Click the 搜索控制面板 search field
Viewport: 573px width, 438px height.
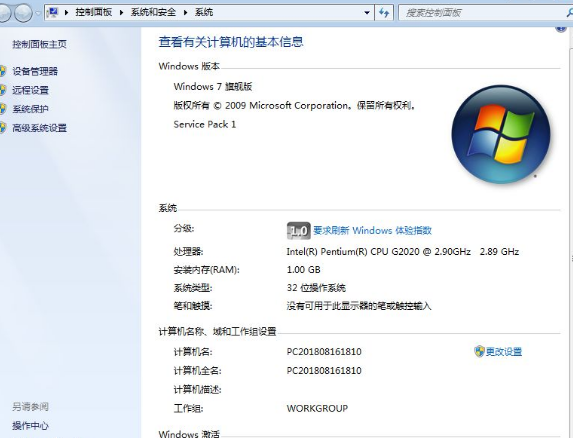(x=483, y=13)
